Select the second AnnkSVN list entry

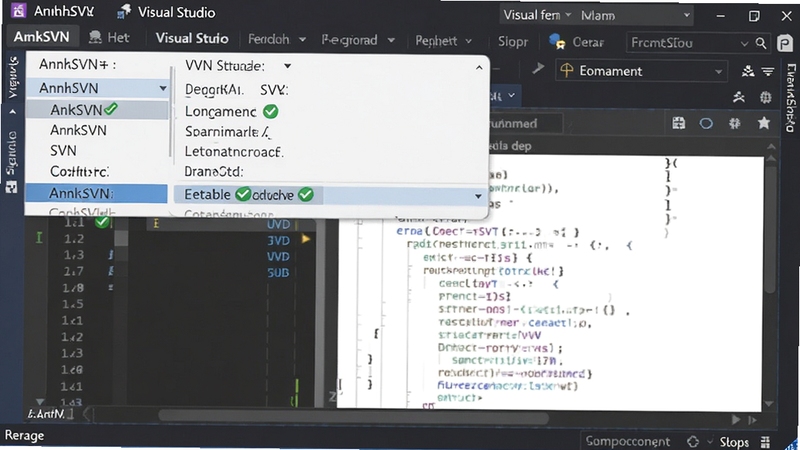[79, 130]
